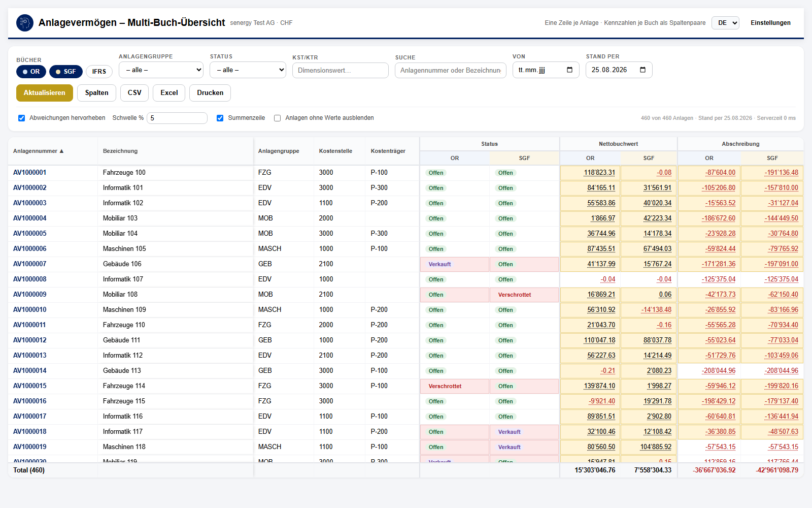This screenshot has width=812, height=508.
Task: Click the Von date input
Action: tap(546, 70)
